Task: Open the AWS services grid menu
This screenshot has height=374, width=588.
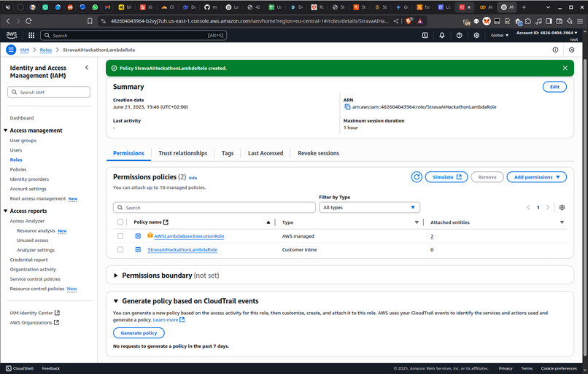Action: point(31,35)
